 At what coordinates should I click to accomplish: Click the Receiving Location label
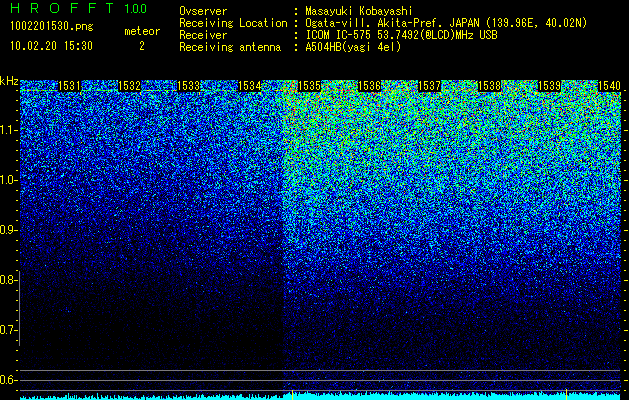[x=233, y=23]
